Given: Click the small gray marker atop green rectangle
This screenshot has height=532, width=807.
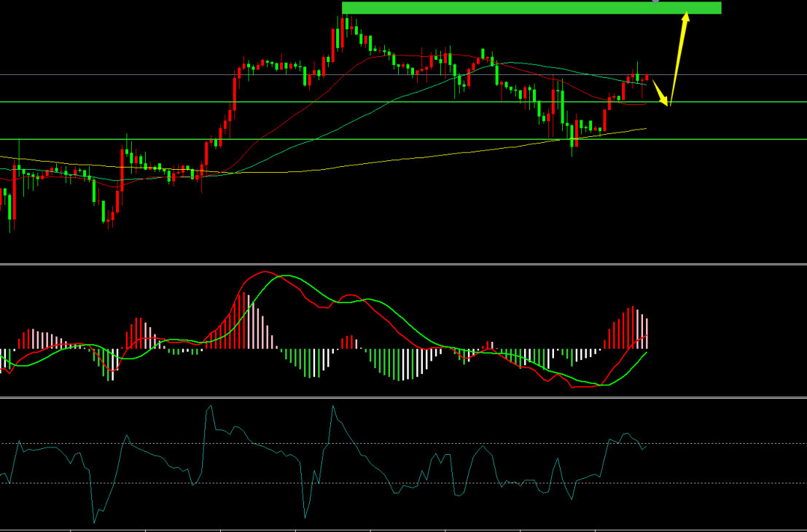Looking at the screenshot, I should pos(655,2).
